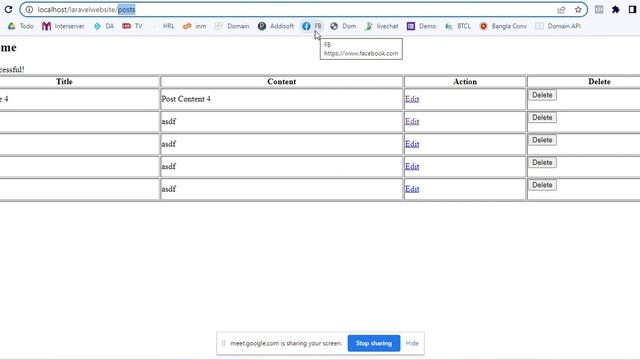Open the DA bookmark

pos(104,26)
